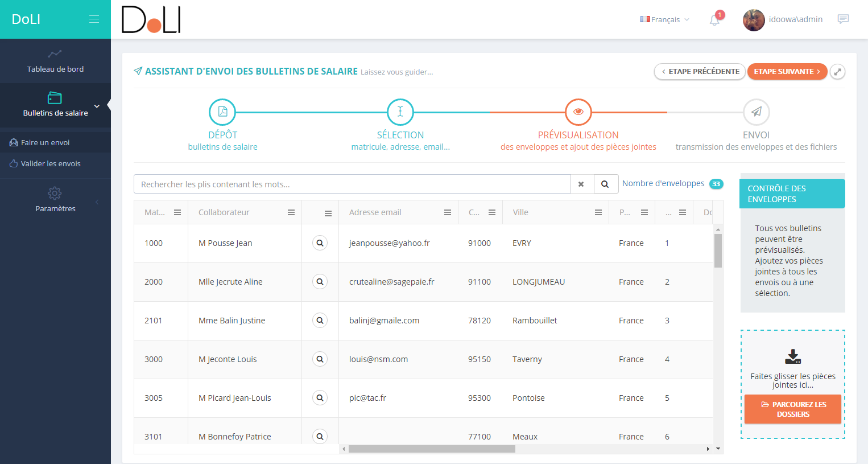This screenshot has height=464, width=868.
Task: Click the Sélection step icon
Action: 400,112
